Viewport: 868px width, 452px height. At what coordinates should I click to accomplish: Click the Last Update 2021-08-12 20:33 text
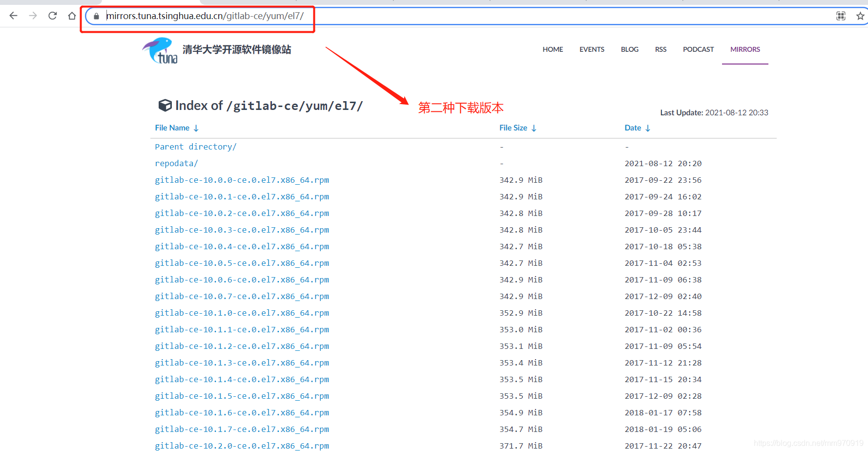714,112
